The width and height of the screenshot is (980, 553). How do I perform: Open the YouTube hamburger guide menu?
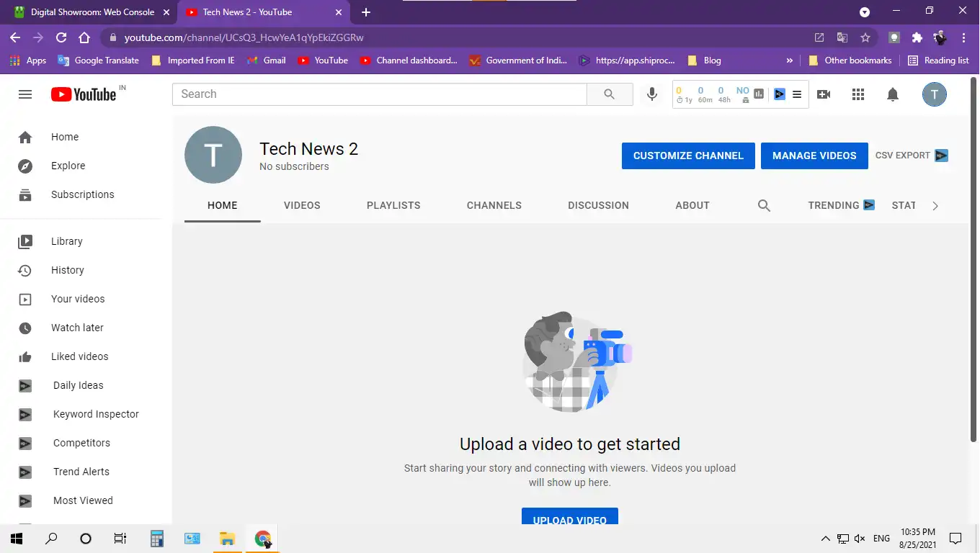(25, 94)
